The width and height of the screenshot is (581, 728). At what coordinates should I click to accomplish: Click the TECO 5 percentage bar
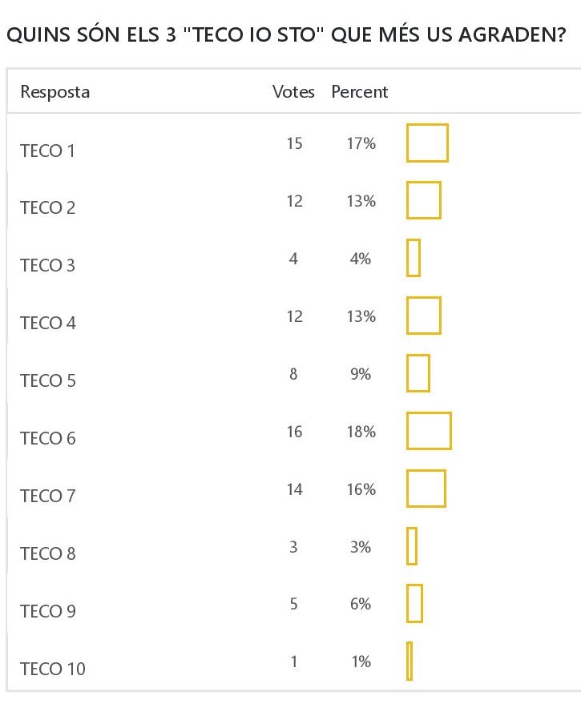(418, 373)
